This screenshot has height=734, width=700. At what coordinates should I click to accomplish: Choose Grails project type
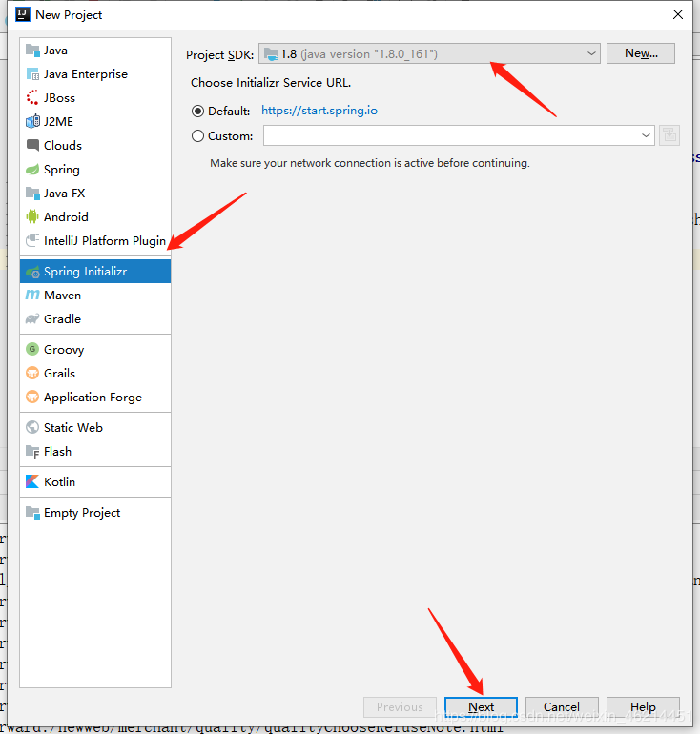click(95, 373)
